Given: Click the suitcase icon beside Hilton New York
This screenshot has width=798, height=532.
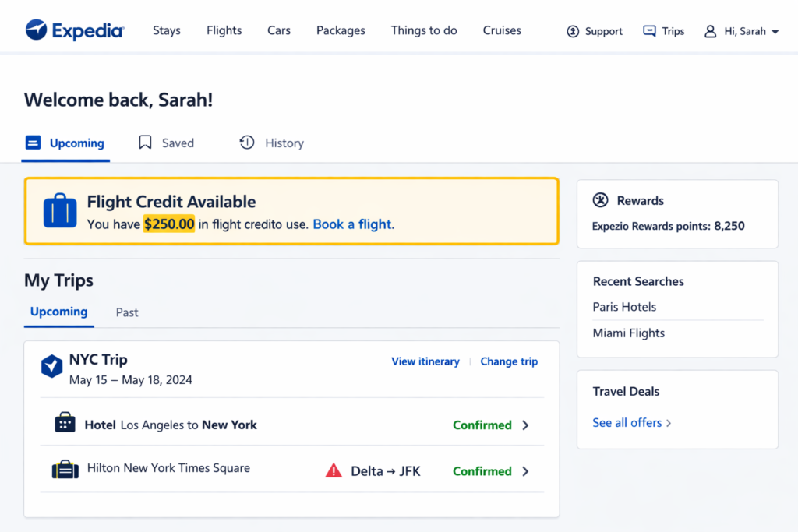Looking at the screenshot, I should 65,470.
